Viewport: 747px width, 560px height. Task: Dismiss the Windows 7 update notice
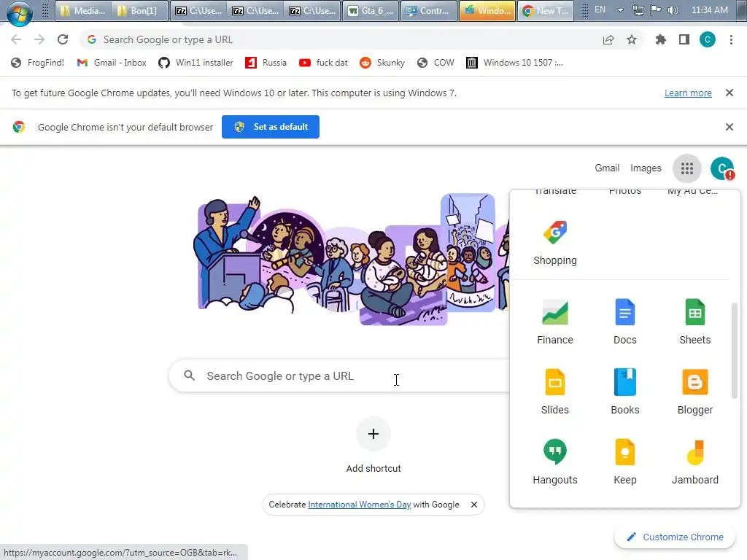729,93
